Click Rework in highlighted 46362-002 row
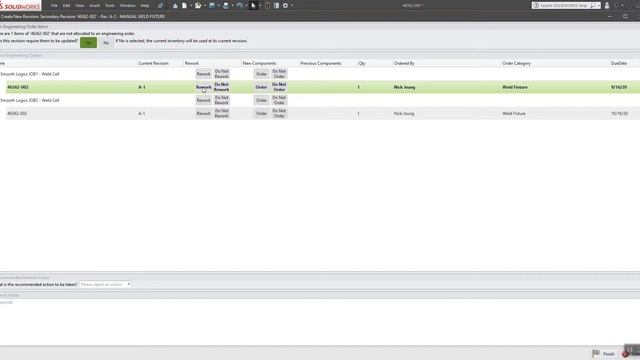 pyautogui.click(x=203, y=87)
